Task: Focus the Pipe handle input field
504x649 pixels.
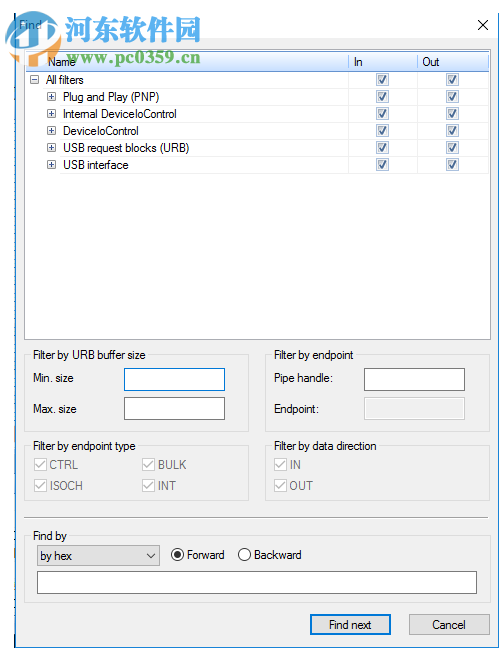Action: pos(414,379)
